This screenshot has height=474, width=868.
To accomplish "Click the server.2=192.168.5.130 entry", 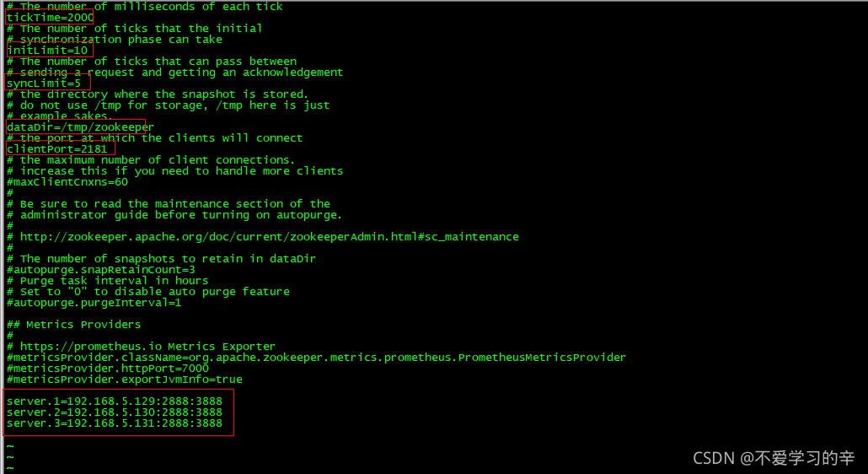I will pyautogui.click(x=115, y=412).
